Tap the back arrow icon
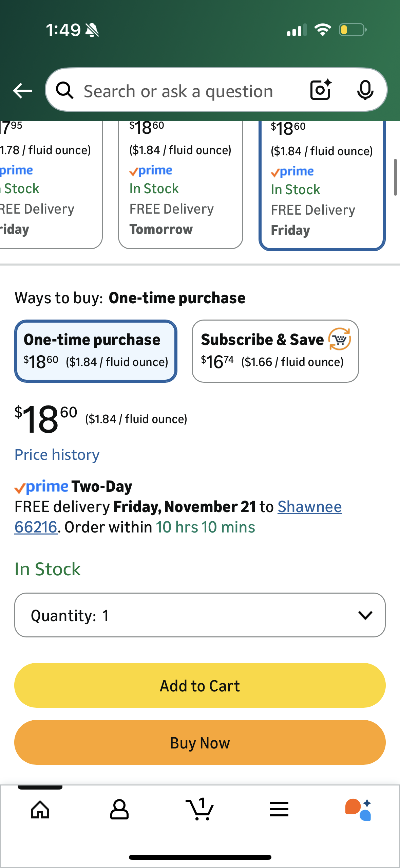 22,91
